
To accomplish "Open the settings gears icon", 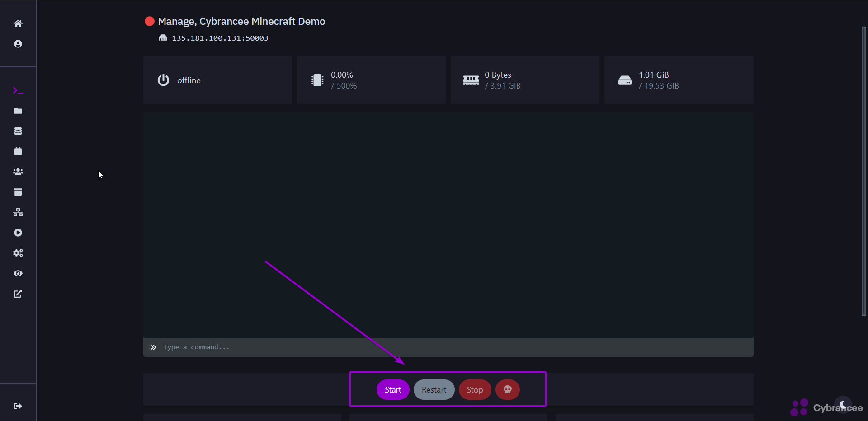I will 18,253.
